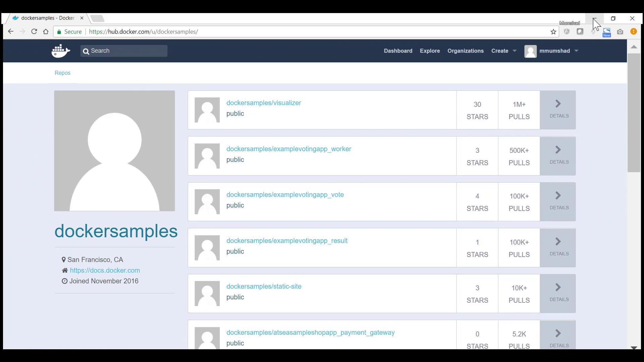
Task: Click the Docker Hub search field
Action: point(124,51)
